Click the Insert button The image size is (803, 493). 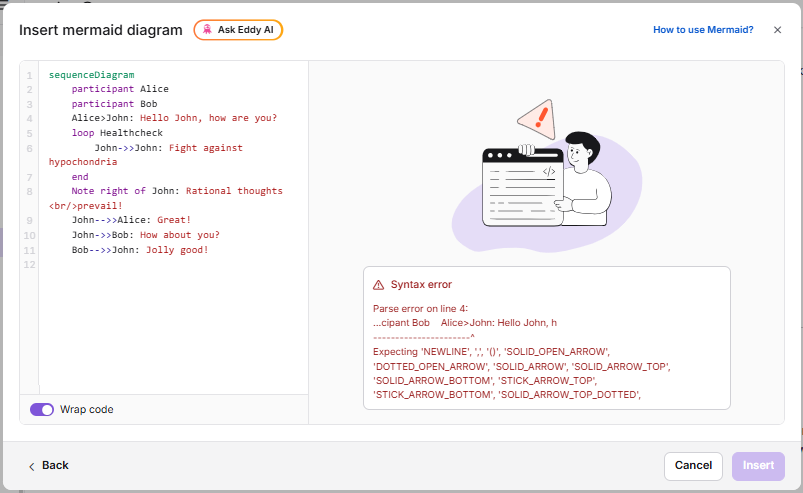point(758,466)
